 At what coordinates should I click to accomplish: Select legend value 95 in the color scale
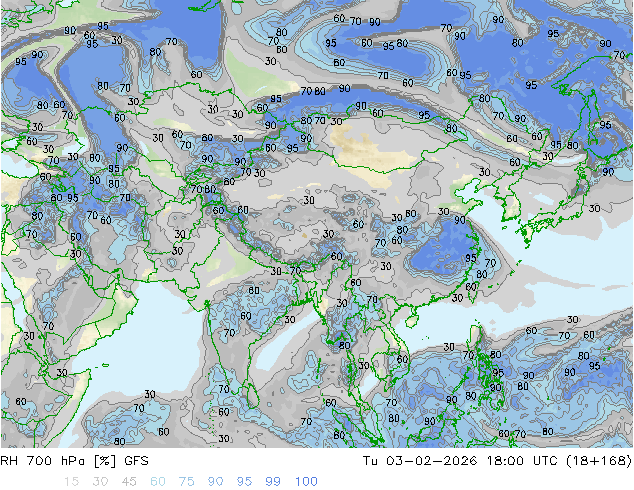pyautogui.click(x=244, y=481)
